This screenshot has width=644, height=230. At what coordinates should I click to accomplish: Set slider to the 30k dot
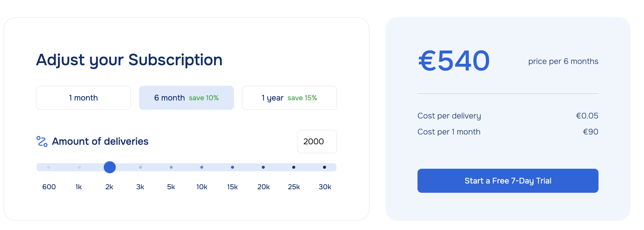pyautogui.click(x=324, y=167)
